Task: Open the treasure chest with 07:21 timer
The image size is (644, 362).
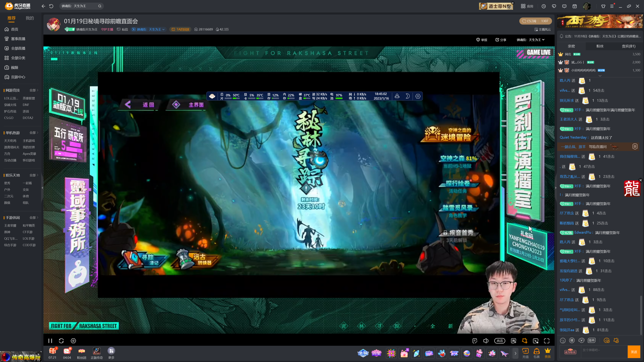Action: pos(52,353)
